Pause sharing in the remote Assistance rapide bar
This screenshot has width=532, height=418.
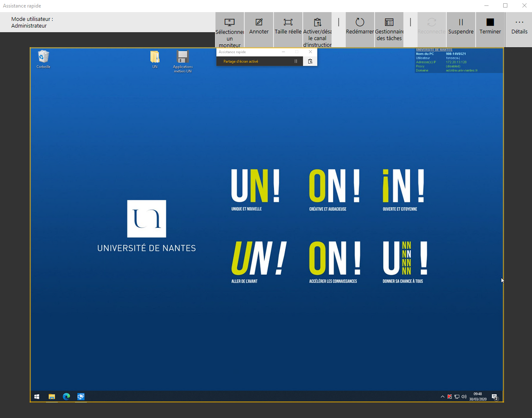tap(296, 61)
